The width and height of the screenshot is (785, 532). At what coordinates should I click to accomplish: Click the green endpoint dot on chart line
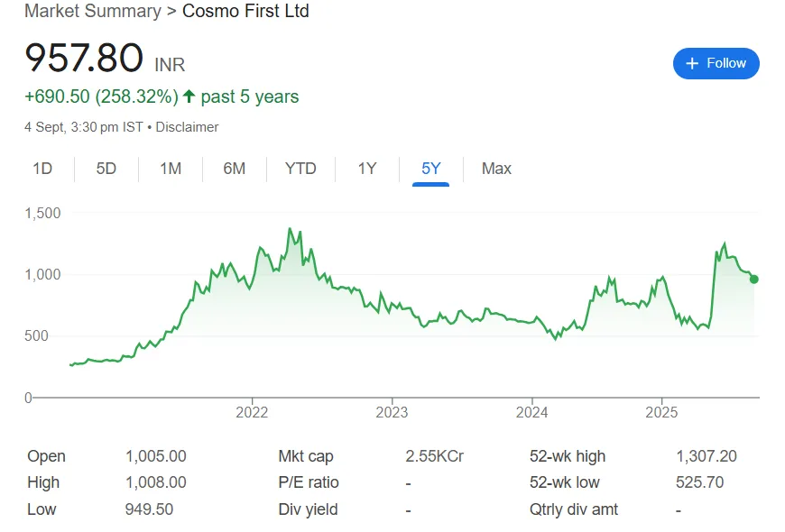pos(754,280)
